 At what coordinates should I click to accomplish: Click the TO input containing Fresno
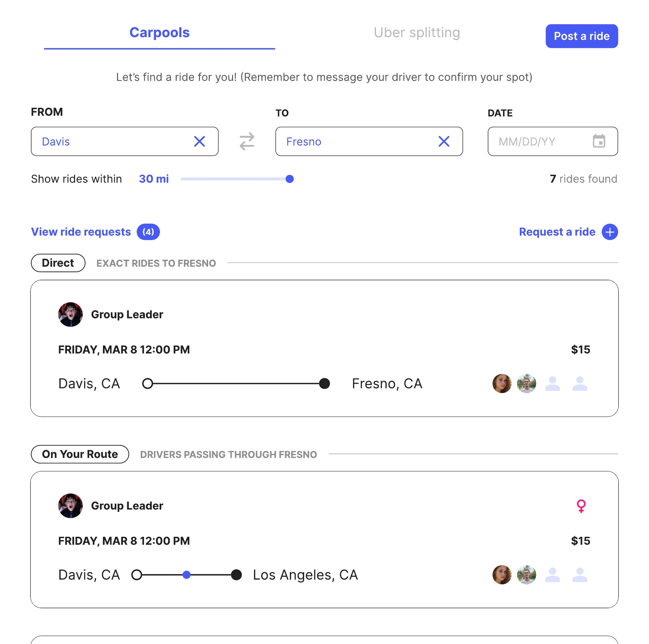(369, 142)
